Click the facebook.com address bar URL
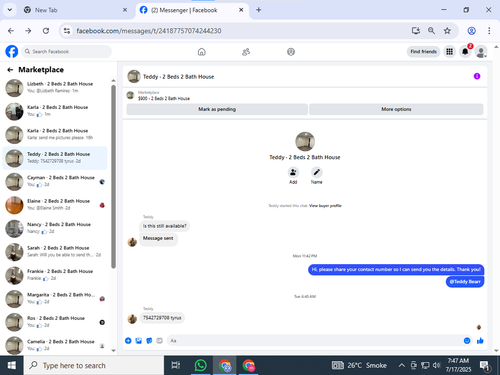Viewport: 500px width, 375px height. (149, 31)
